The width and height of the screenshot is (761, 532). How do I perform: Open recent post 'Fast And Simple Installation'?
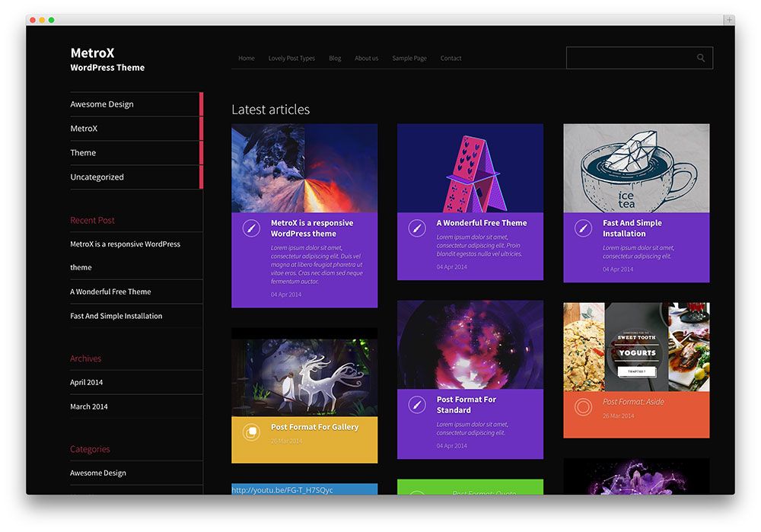[x=116, y=316]
